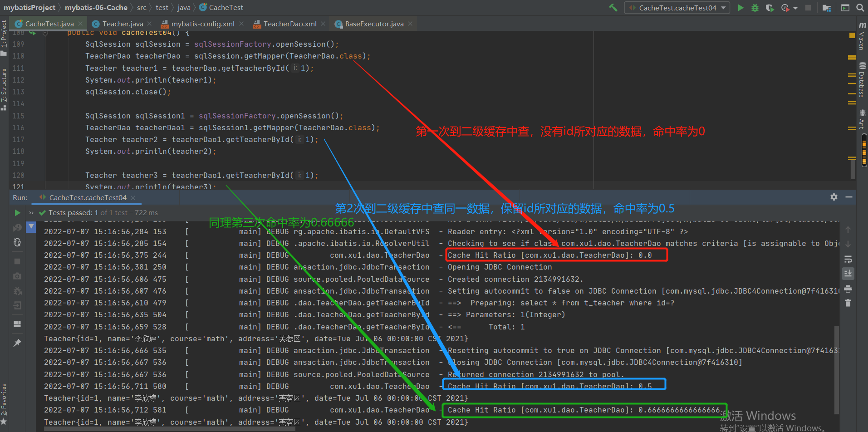Click the test breadcrumb
This screenshot has height=432, width=868.
coord(162,7)
